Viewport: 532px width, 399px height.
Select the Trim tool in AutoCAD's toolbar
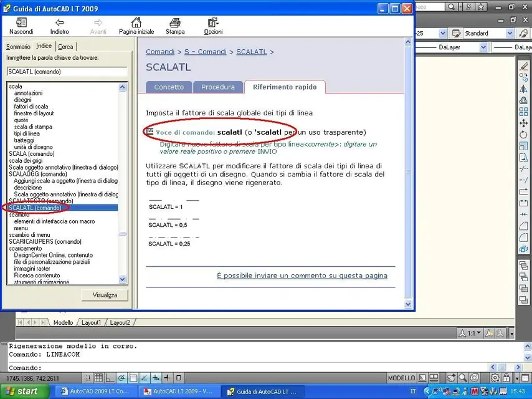pyautogui.click(x=523, y=169)
